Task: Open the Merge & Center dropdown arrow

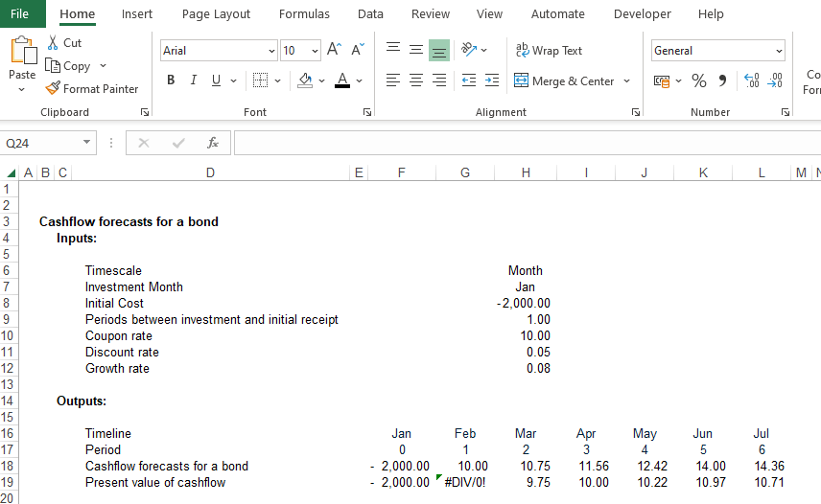Action: pos(627,81)
